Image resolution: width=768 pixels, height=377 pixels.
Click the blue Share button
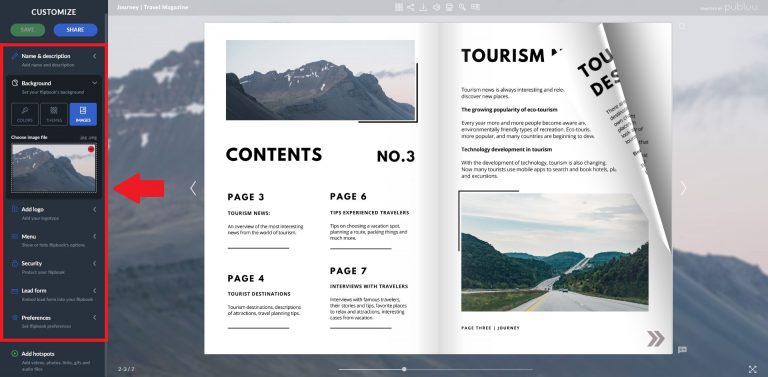coord(75,30)
